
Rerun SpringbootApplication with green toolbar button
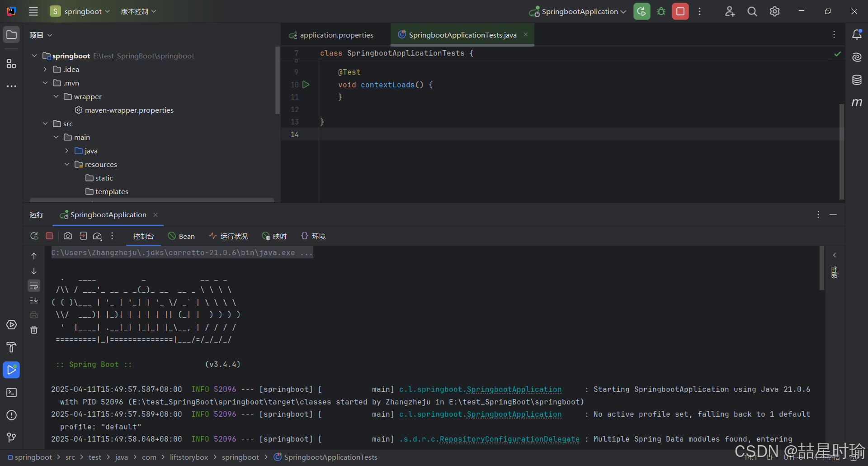click(642, 11)
